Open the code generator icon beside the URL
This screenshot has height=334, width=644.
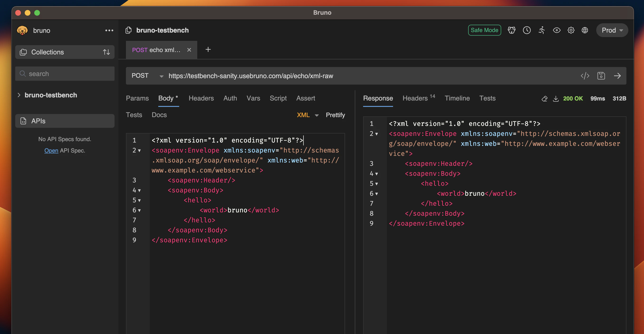pos(585,76)
